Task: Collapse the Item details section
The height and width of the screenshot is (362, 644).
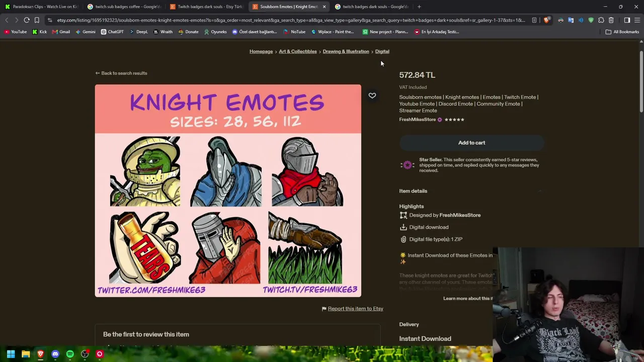Action: (471, 191)
